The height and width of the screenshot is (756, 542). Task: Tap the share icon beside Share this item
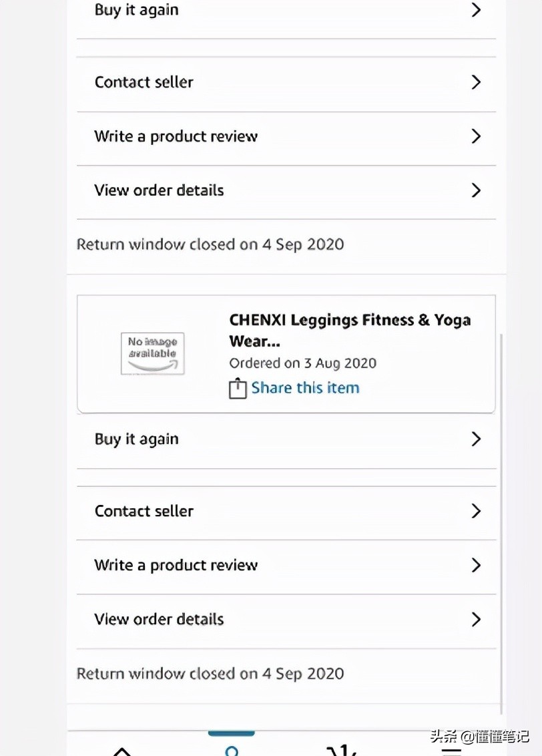pyautogui.click(x=238, y=389)
